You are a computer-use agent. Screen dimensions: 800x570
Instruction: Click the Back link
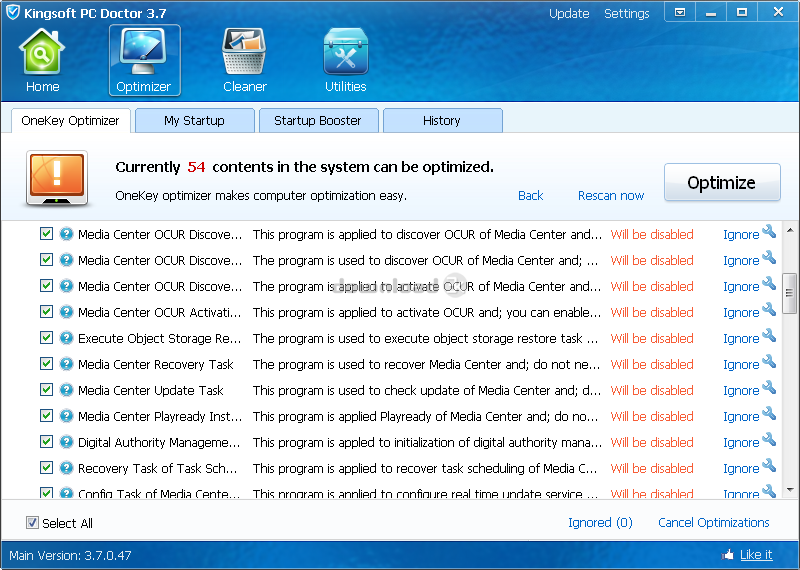(x=531, y=195)
